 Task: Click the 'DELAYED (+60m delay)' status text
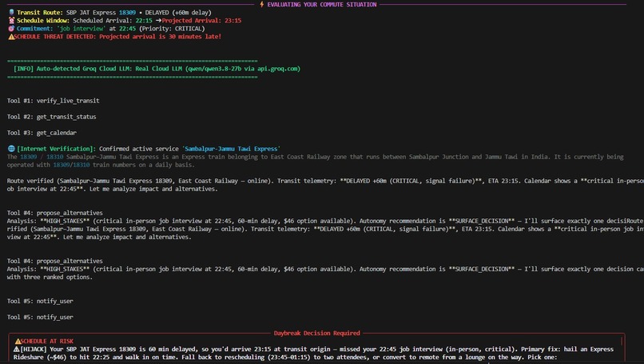click(178, 12)
